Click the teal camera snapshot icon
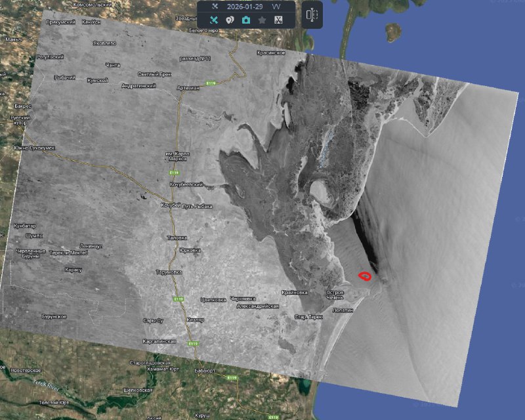The image size is (525, 420). click(245, 20)
